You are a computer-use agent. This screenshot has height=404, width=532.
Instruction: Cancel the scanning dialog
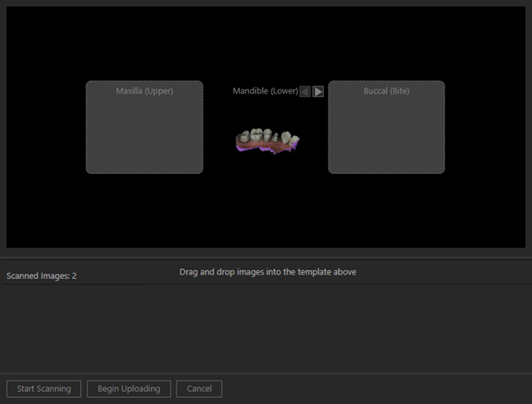(x=199, y=388)
